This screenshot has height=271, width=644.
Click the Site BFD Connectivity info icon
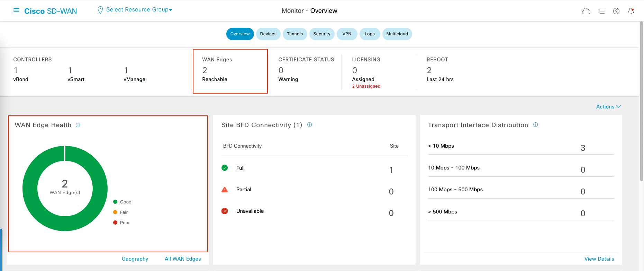point(309,125)
